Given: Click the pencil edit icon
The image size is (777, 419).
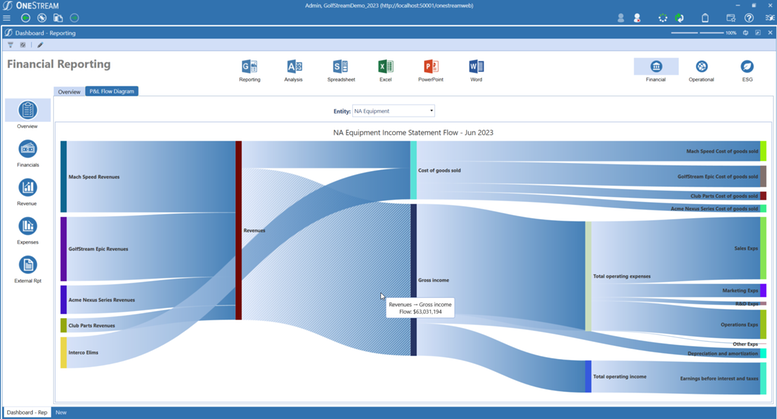Looking at the screenshot, I should [x=40, y=45].
